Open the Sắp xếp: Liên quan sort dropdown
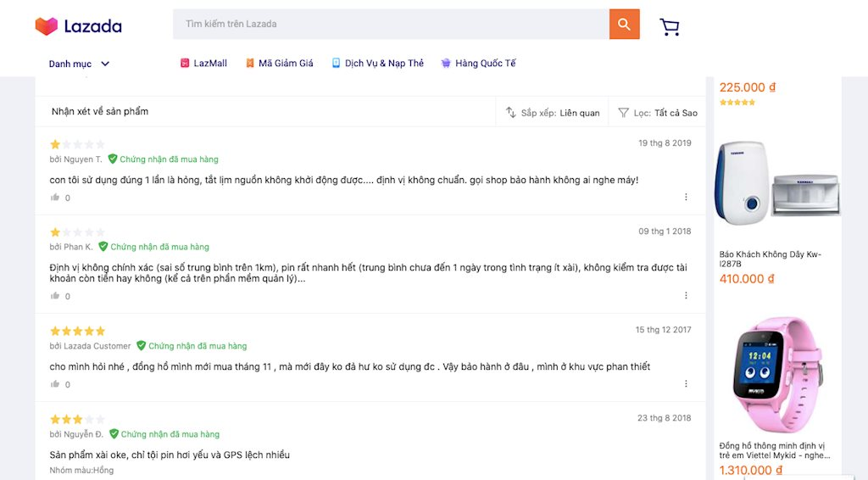Viewport: 868px width, 480px height. point(553,113)
